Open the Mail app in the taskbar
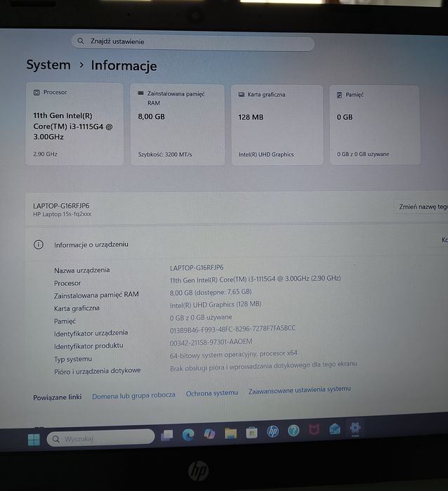Viewport: 448px width, 491px height. 335,429
